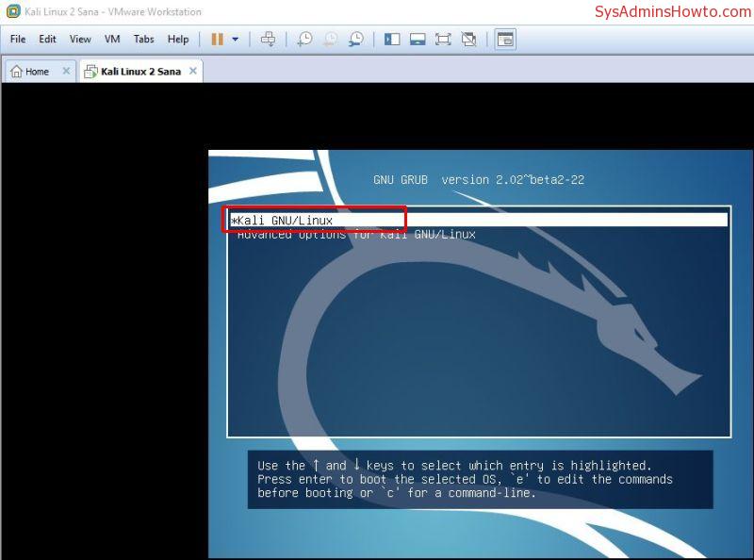Click the Pause virtual machine icon
This screenshot has width=754, height=560.
(x=217, y=40)
